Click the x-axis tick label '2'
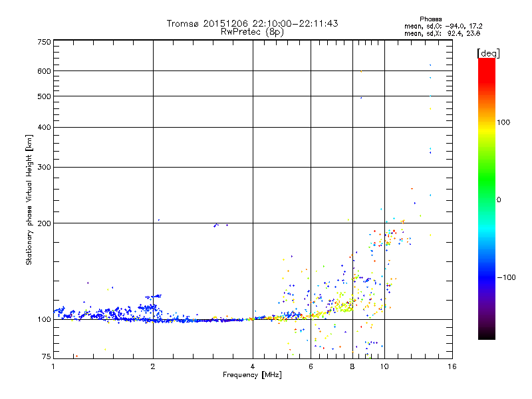The width and height of the screenshot is (532, 399). (x=153, y=366)
